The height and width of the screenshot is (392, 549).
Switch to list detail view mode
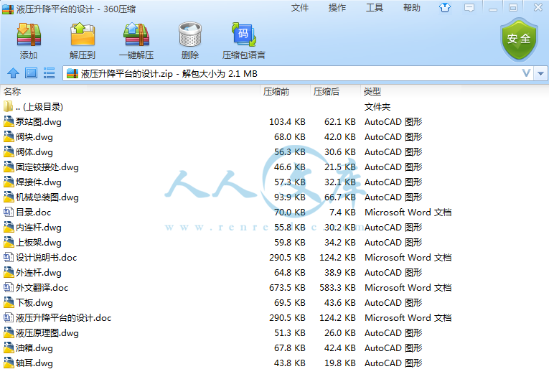point(49,73)
